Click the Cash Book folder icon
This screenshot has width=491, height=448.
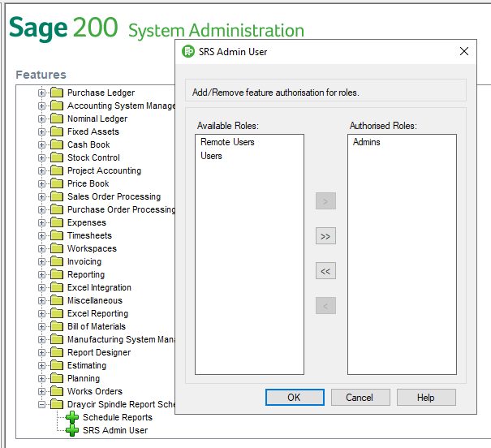click(57, 144)
